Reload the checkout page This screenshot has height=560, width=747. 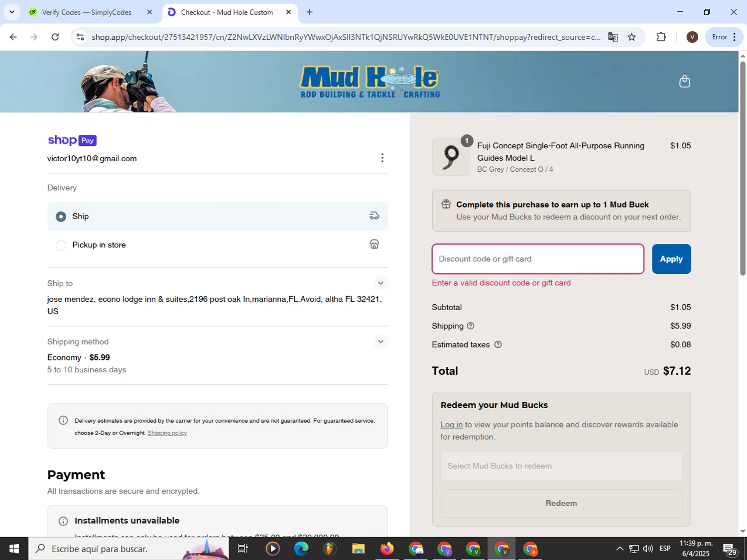55,37
